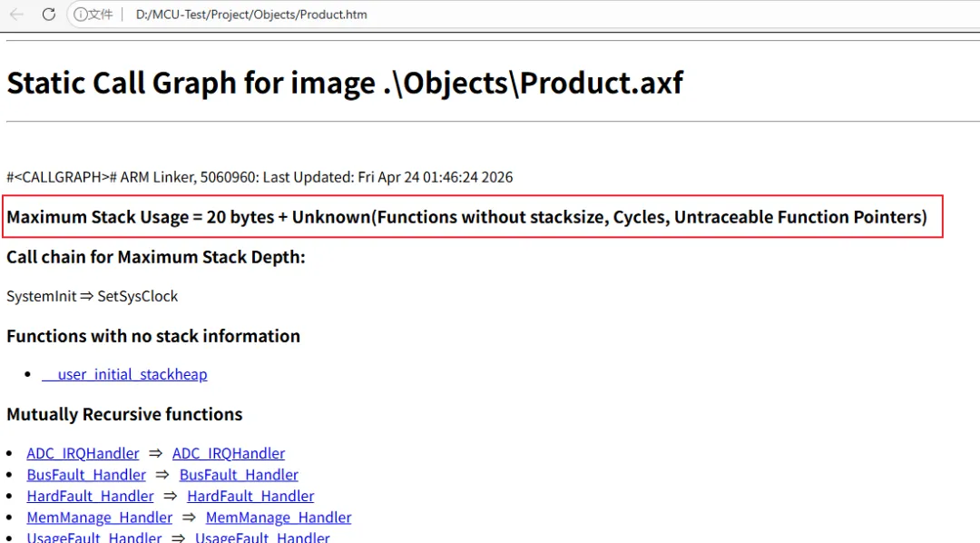Follow the right-hand UsageFault_Handler link
Viewport: 980px width, 543px height.
[262, 538]
